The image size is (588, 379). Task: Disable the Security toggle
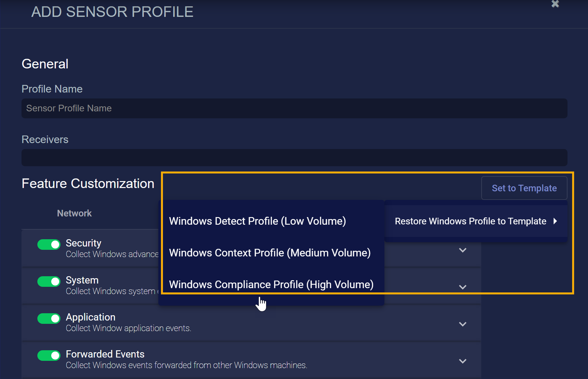(49, 245)
